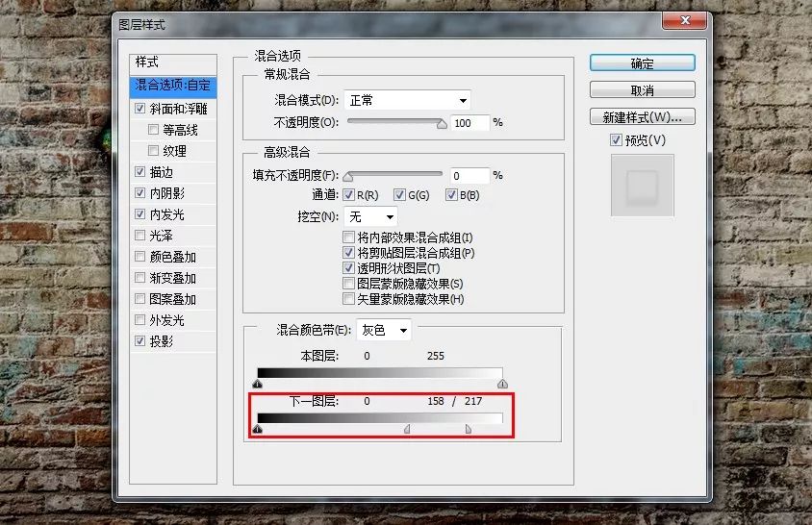Enable 将内部效果混合成组(I)
The image size is (812, 525).
pyautogui.click(x=348, y=237)
